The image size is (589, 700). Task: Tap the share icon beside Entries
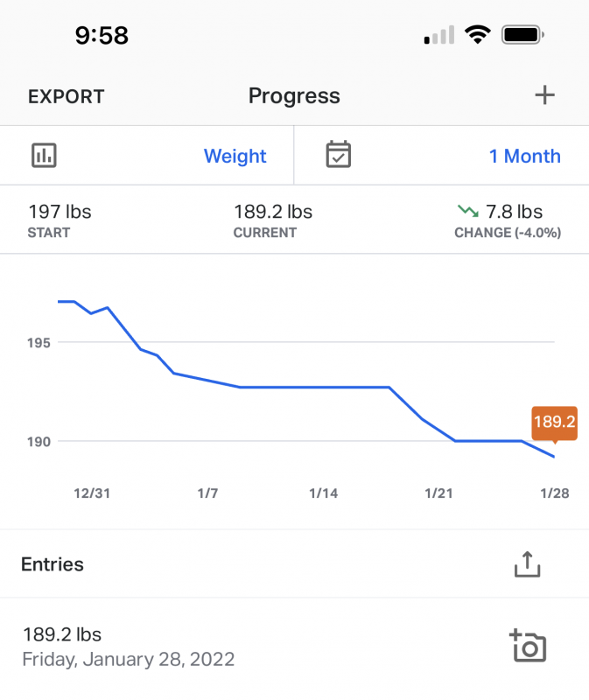coord(527,565)
